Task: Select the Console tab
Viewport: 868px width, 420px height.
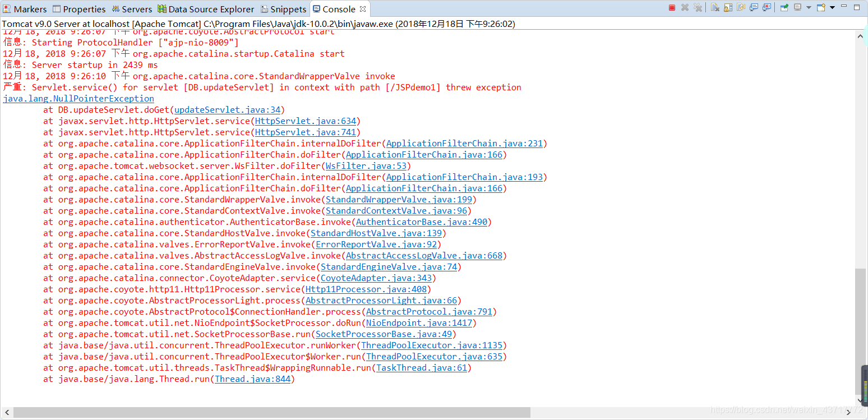Action: [x=339, y=9]
